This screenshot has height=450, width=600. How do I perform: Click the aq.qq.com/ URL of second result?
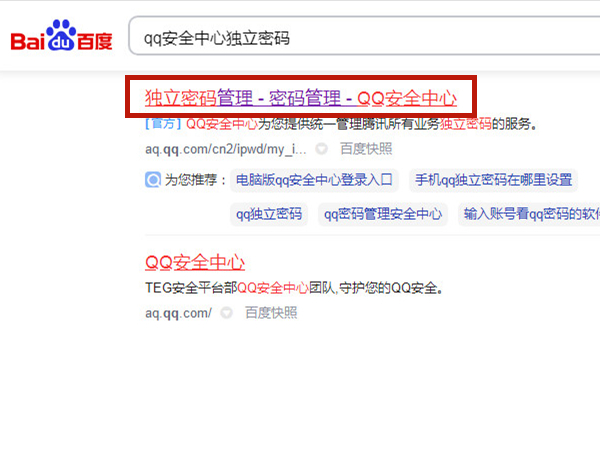coord(178,313)
